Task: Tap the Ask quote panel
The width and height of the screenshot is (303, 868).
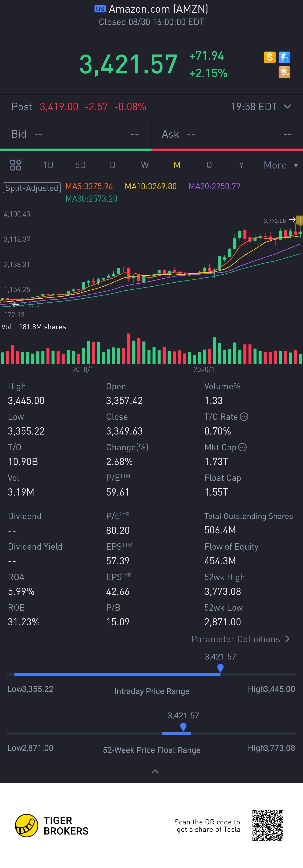Action: (x=227, y=134)
